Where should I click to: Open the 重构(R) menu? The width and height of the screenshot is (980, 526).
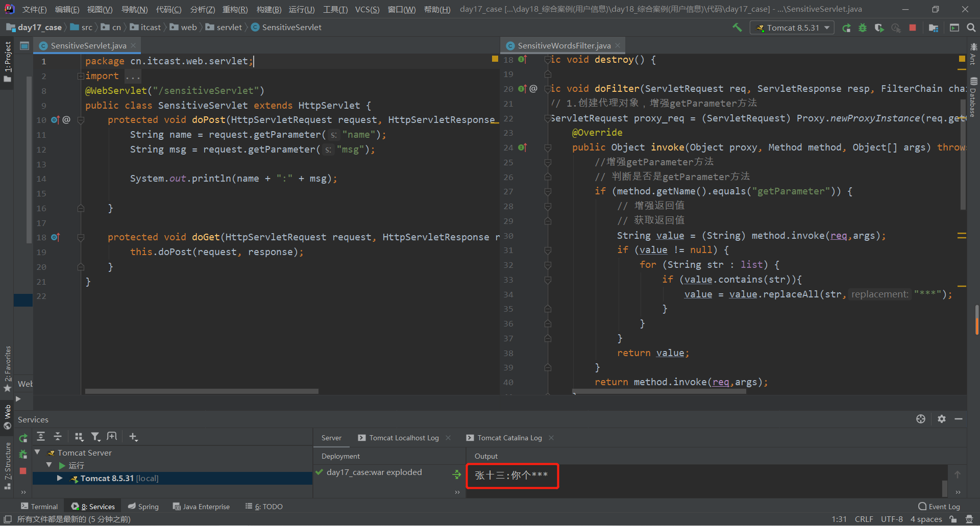coord(235,9)
